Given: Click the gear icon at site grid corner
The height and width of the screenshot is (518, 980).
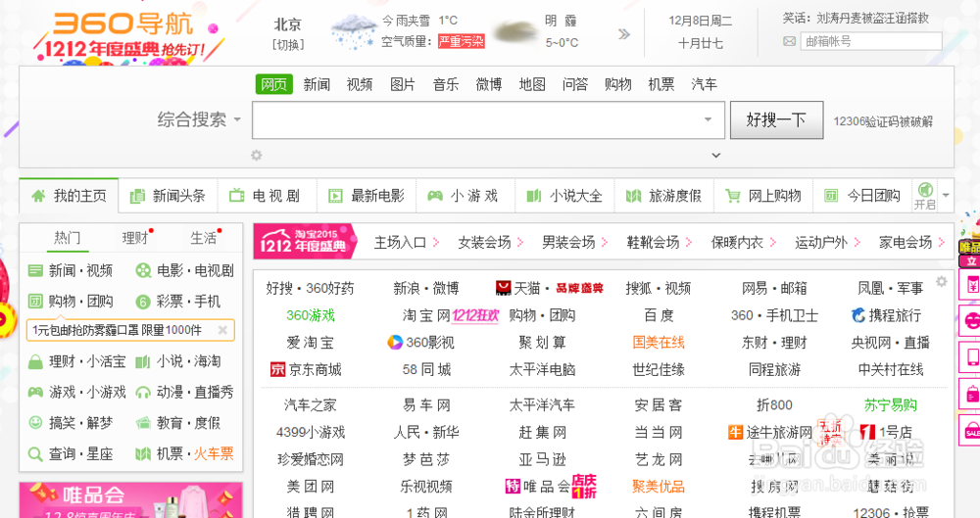Looking at the screenshot, I should coord(941,282).
